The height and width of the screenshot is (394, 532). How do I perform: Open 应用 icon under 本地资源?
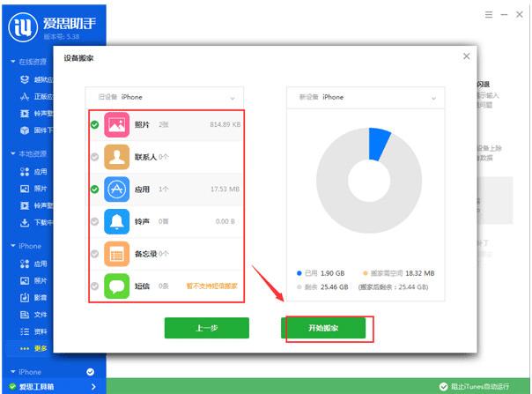click(x=25, y=172)
